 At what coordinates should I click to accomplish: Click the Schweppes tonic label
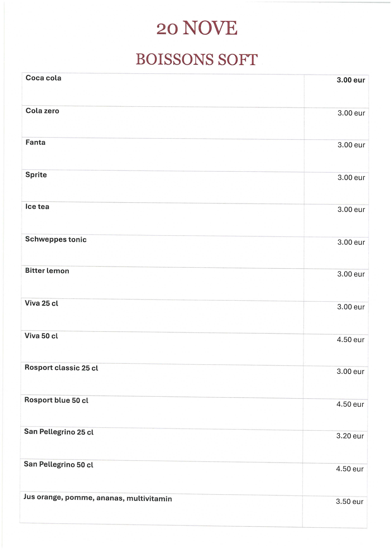[56, 239]
